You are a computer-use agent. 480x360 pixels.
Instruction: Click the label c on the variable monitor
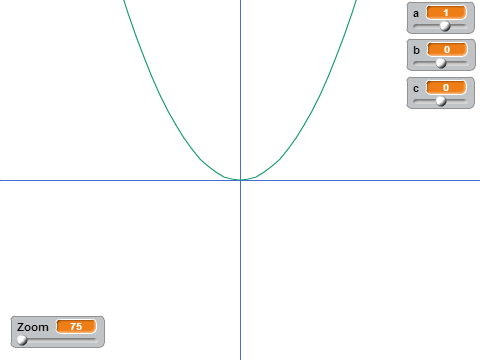tap(416, 89)
